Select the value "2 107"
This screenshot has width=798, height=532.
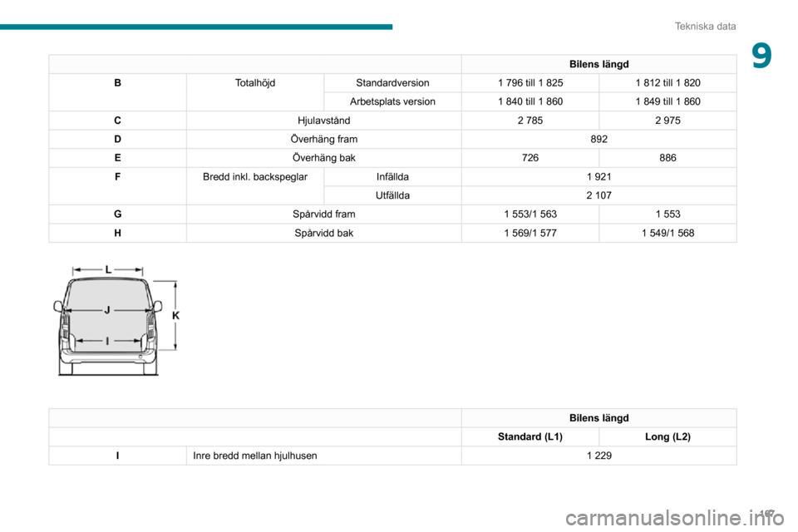pyautogui.click(x=599, y=195)
